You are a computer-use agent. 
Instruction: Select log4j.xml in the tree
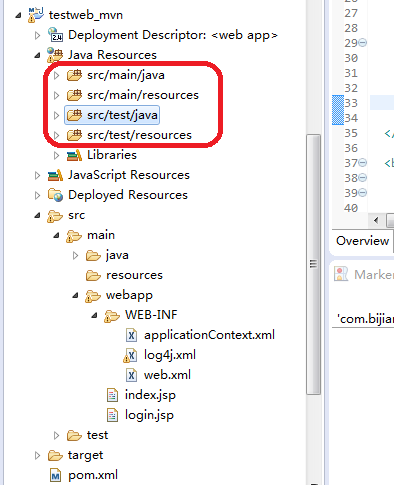point(170,355)
